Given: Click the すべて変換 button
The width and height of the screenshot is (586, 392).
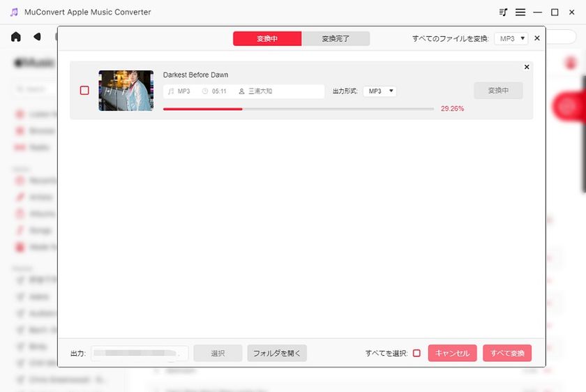Looking at the screenshot, I should [507, 353].
